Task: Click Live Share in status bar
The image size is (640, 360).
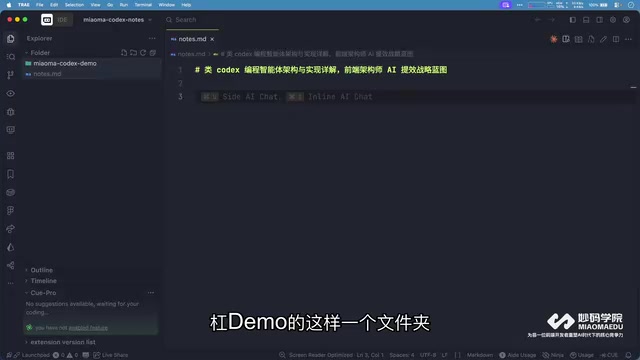Action: 111,355
